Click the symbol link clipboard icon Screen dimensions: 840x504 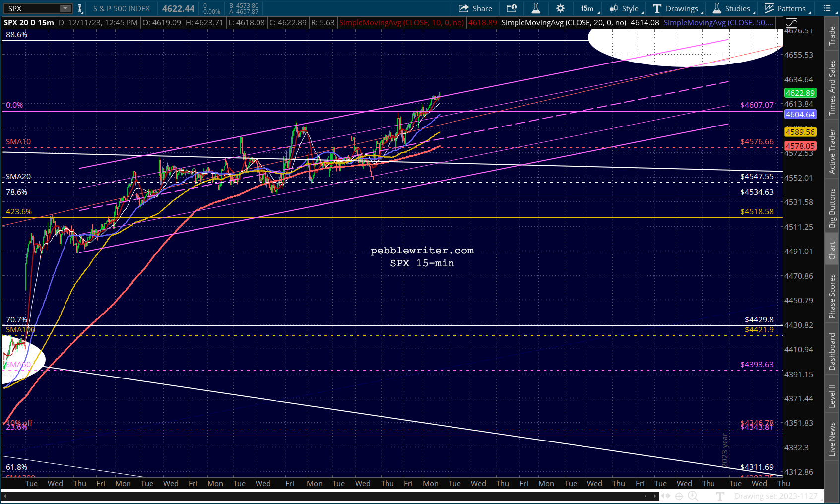[x=80, y=8]
